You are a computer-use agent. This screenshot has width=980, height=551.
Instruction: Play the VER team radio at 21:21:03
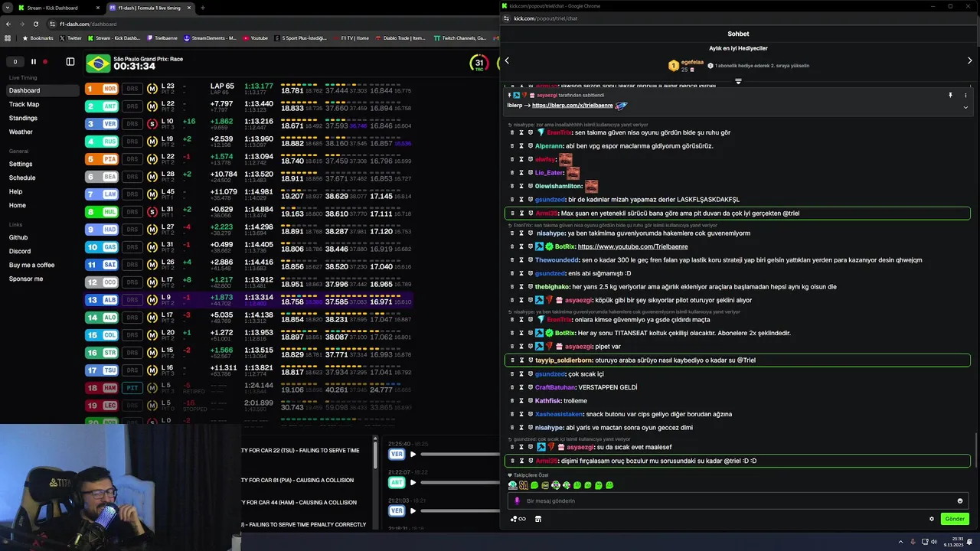(413, 510)
